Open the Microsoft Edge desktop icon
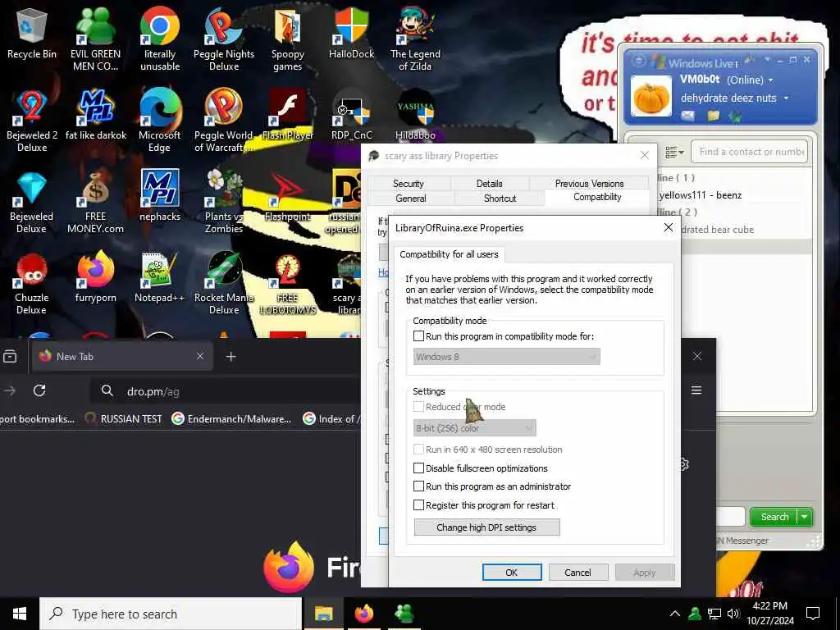This screenshot has width=840, height=630. click(x=160, y=121)
